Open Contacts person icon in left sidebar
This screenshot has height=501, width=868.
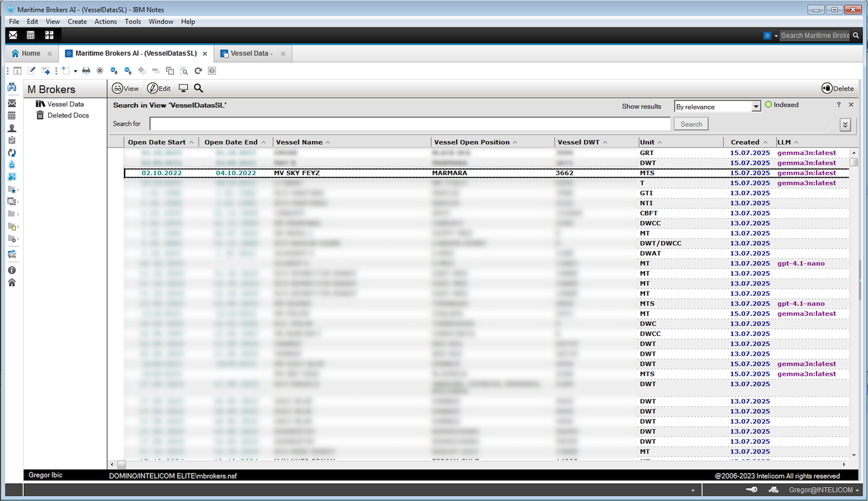pos(12,128)
